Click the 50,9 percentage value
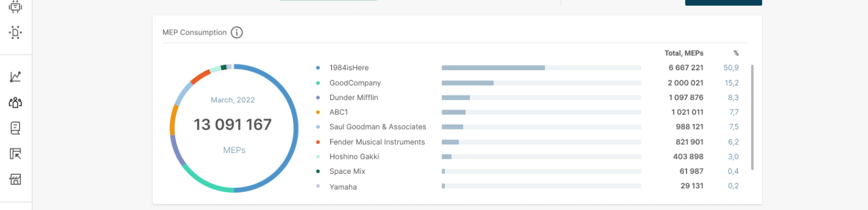This screenshot has width=868, height=210. coord(731,68)
